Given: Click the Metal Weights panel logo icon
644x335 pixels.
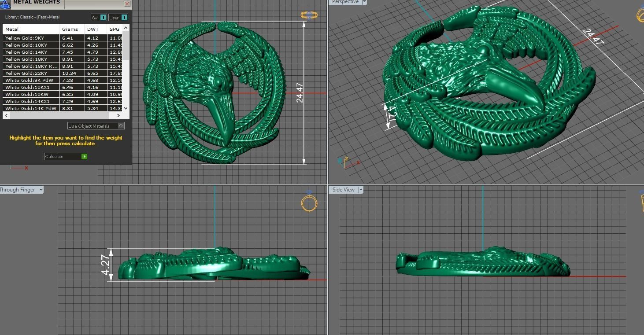Looking at the screenshot, I should [x=5, y=4].
